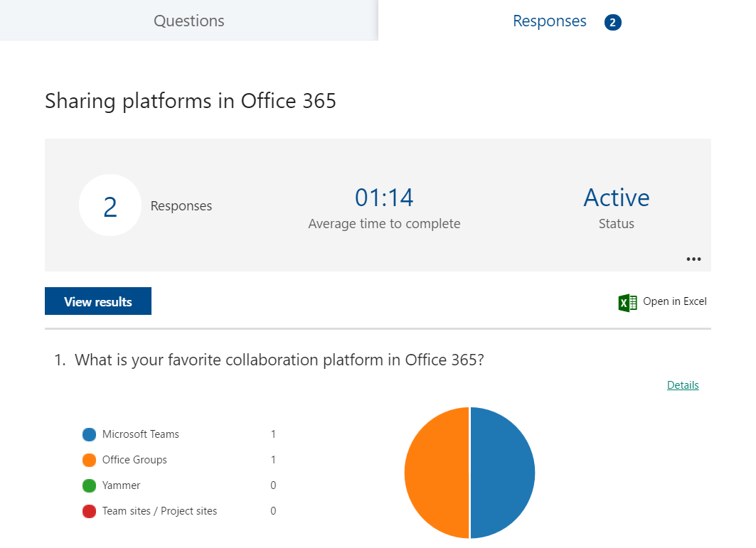Click the red Team sites legend dot
Image resolution: width=756 pixels, height=548 pixels.
89,511
